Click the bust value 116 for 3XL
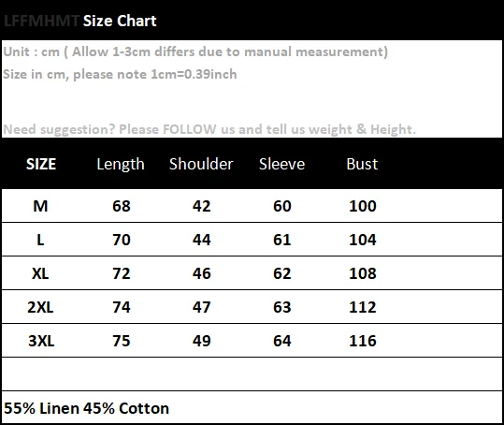This screenshot has height=425, width=504. pyautogui.click(x=363, y=341)
